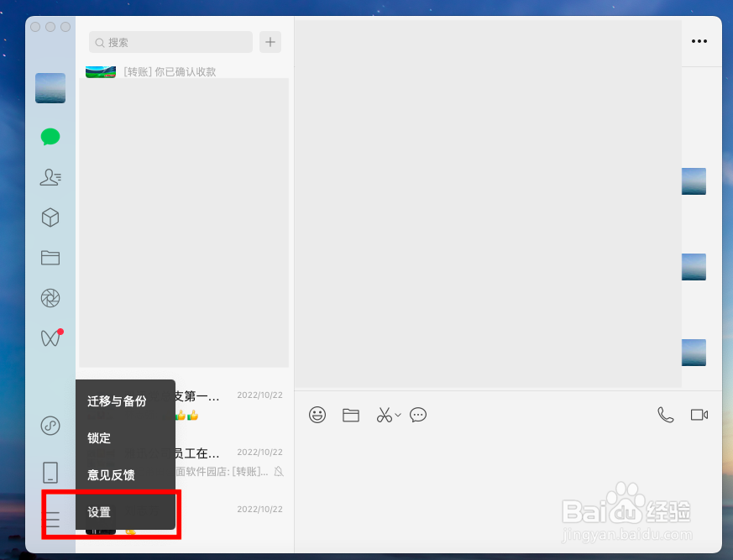Click the plus button beside search
The height and width of the screenshot is (560, 733).
[270, 41]
